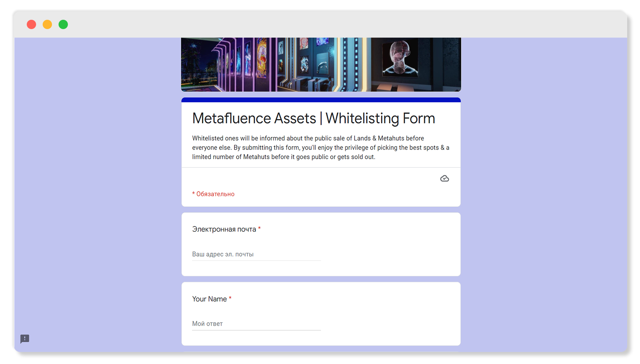Click the '* Обязательно' required notice
The image size is (640, 364).
pos(213,194)
